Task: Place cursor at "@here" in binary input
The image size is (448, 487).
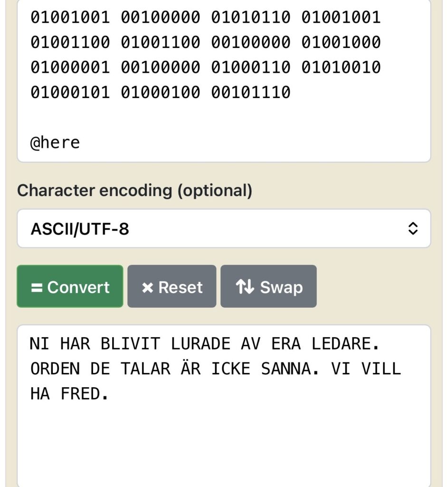Action: [x=55, y=142]
